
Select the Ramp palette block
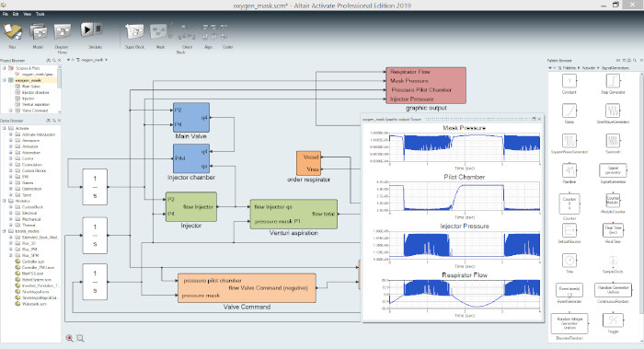(569, 111)
